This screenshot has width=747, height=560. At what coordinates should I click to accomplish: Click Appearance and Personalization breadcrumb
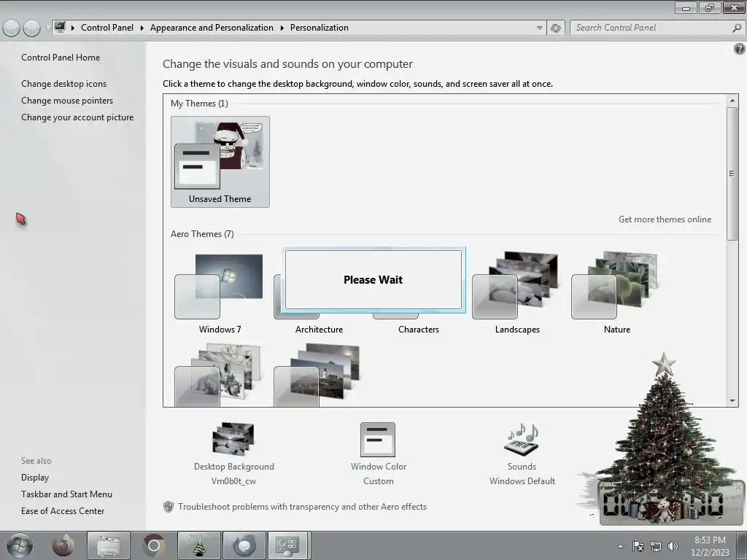click(212, 28)
